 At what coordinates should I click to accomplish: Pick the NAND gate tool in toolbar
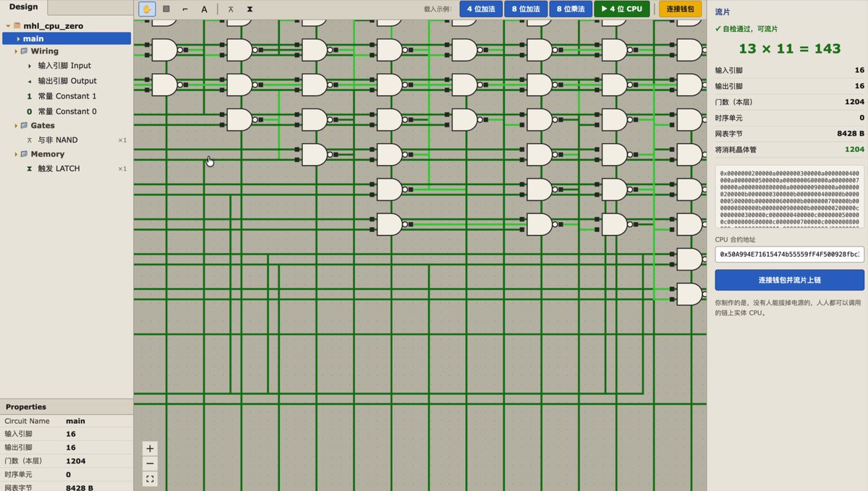pos(231,9)
